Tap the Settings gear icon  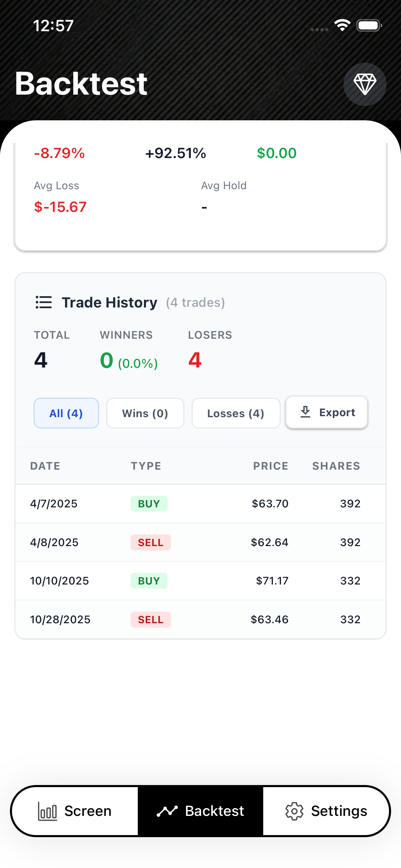tap(294, 811)
